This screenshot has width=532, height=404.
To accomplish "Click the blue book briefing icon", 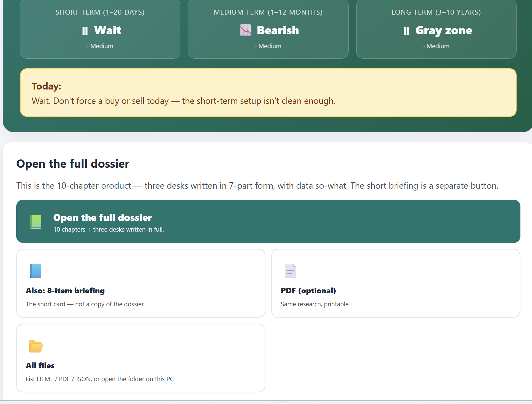I will click(x=36, y=271).
